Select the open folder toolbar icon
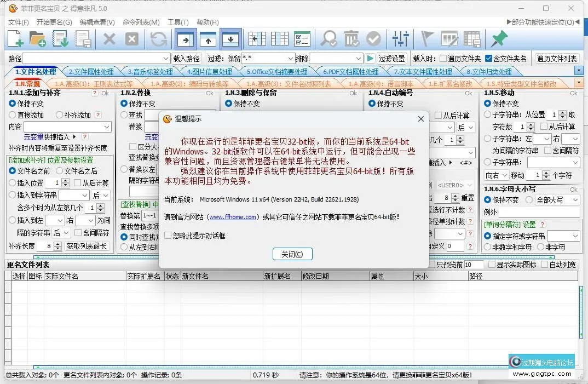The height and width of the screenshot is (384, 588). pyautogui.click(x=36, y=38)
